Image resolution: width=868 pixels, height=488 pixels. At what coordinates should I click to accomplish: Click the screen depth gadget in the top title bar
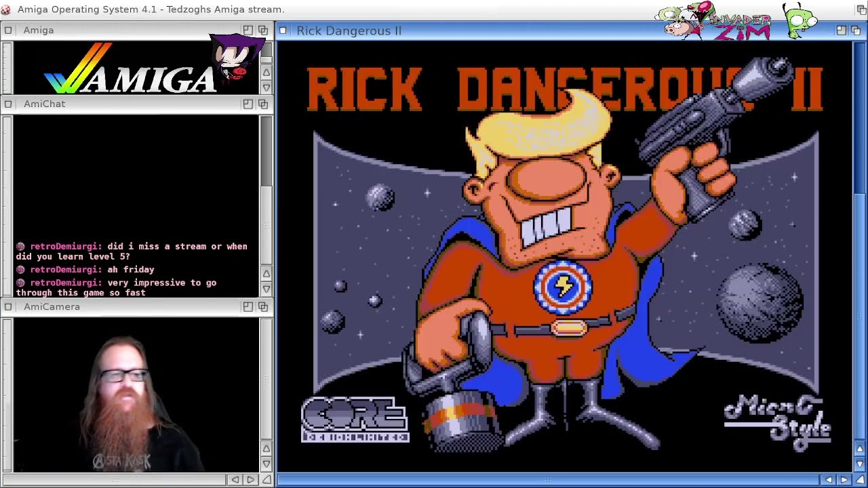point(861,9)
